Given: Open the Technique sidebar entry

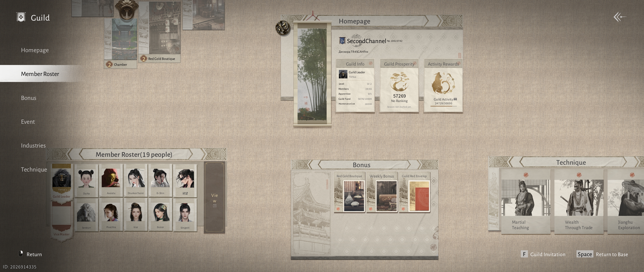Looking at the screenshot, I should 34,169.
